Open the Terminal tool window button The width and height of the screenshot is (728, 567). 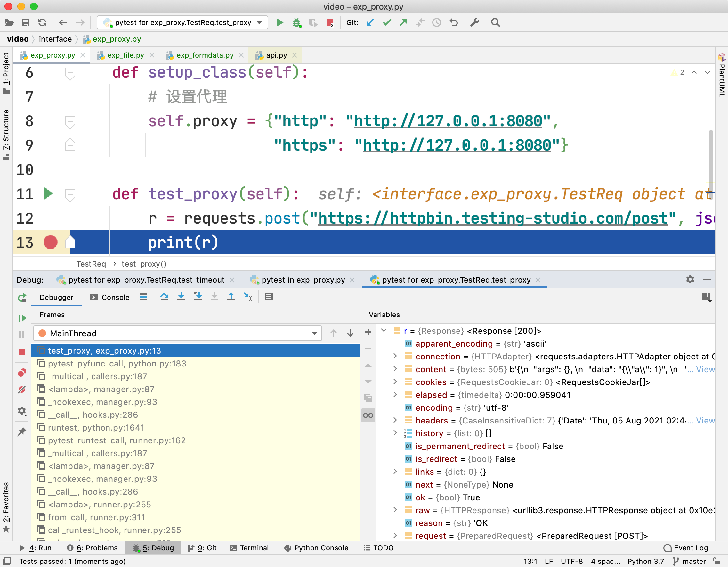[249, 548]
